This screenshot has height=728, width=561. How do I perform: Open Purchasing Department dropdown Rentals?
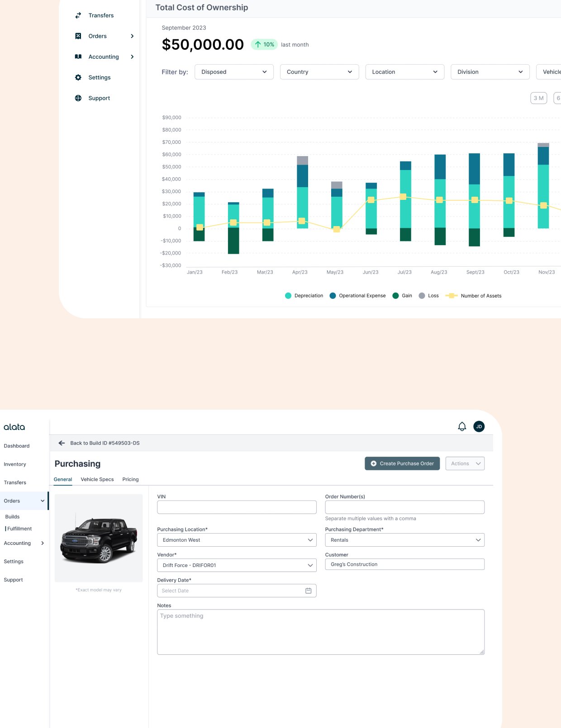pos(405,540)
